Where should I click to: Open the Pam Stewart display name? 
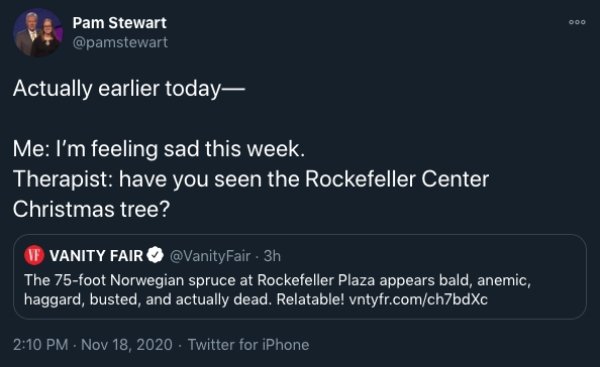click(x=119, y=23)
